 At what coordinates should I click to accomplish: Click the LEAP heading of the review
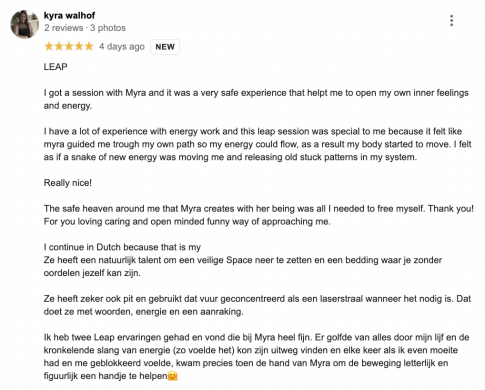click(56, 67)
